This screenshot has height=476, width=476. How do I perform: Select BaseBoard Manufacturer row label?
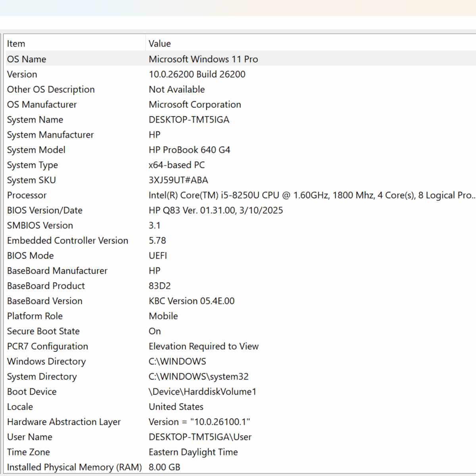[57, 270]
